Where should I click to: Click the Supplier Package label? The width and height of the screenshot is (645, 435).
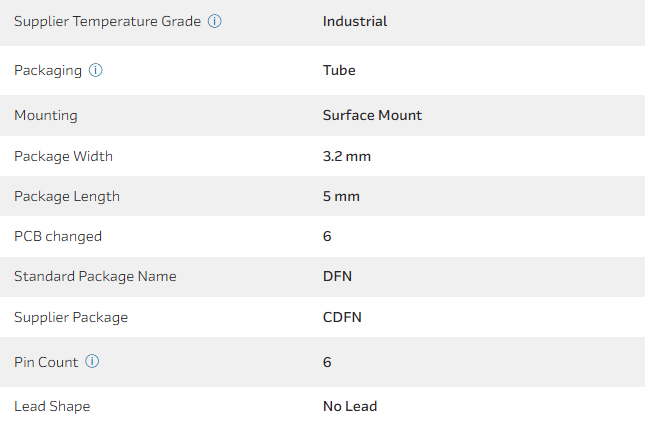71,317
